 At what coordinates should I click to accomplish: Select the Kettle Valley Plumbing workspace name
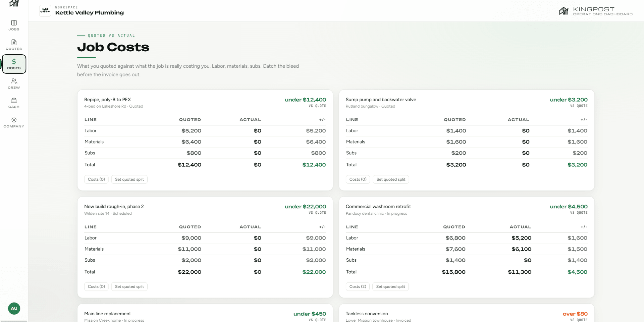90,13
